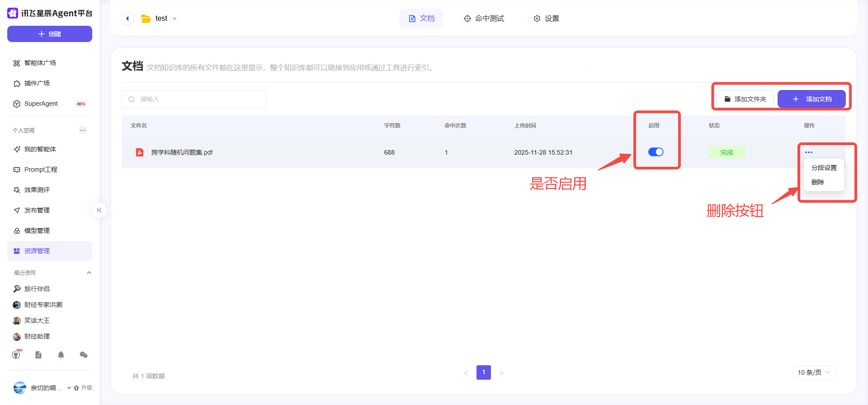This screenshot has height=405, width=868.
Task: Click the three-dot actions icon in file row
Action: [x=809, y=152]
